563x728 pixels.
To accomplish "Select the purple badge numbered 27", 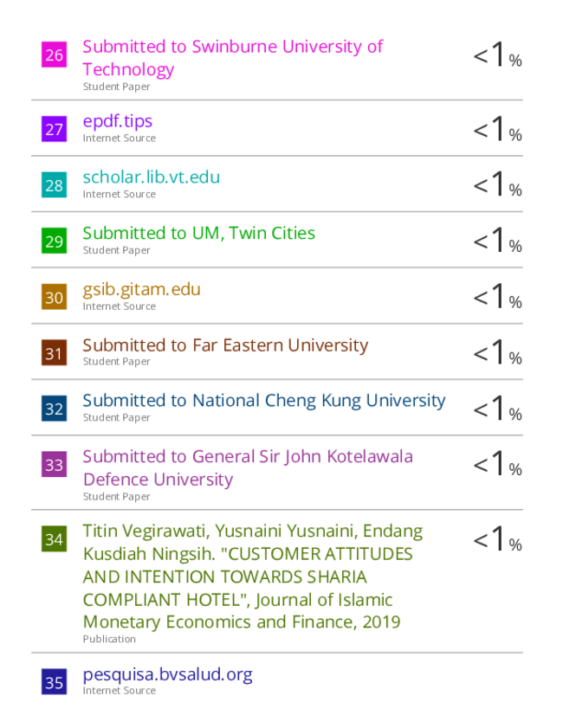I will [x=54, y=129].
